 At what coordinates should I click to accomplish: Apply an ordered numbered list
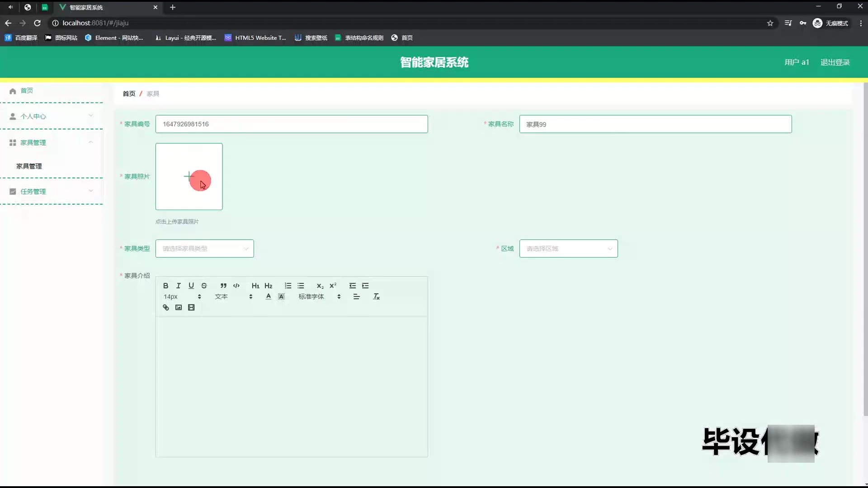point(288,286)
